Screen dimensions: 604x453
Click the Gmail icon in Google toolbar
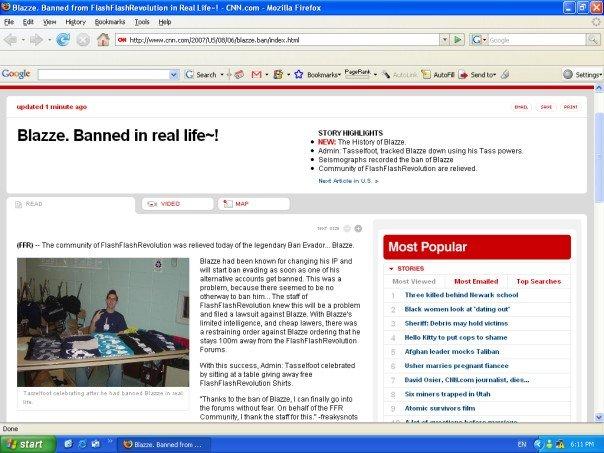coord(256,74)
